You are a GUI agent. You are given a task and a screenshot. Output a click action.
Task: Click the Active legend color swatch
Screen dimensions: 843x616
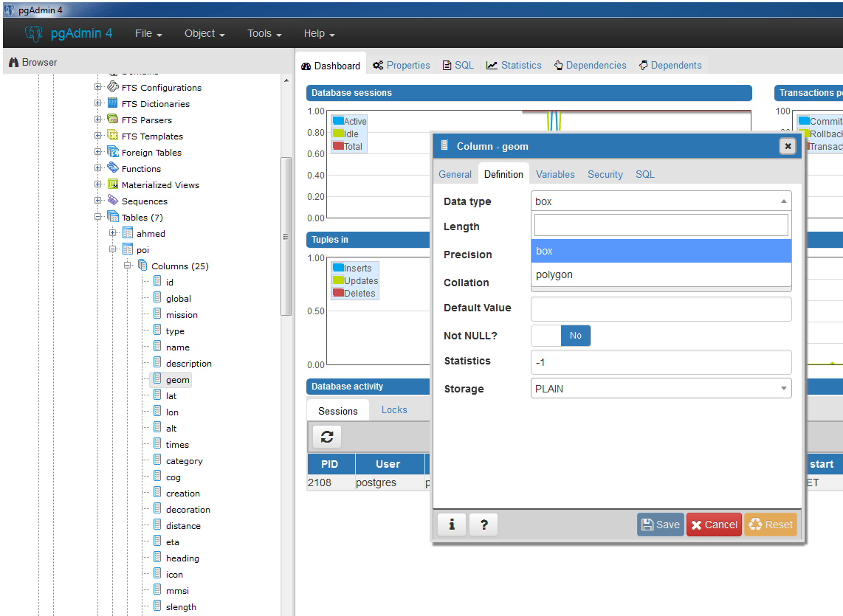coord(338,120)
